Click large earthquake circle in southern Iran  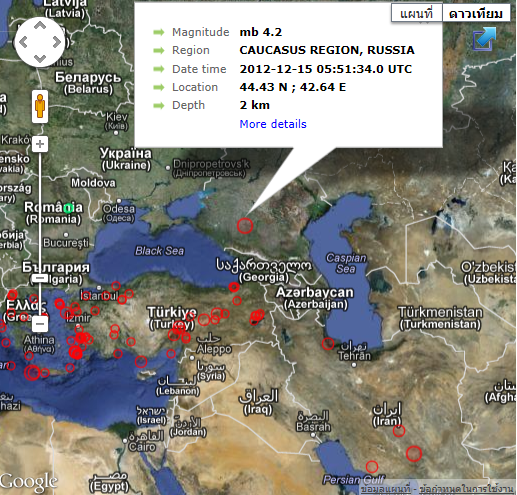coord(414,454)
